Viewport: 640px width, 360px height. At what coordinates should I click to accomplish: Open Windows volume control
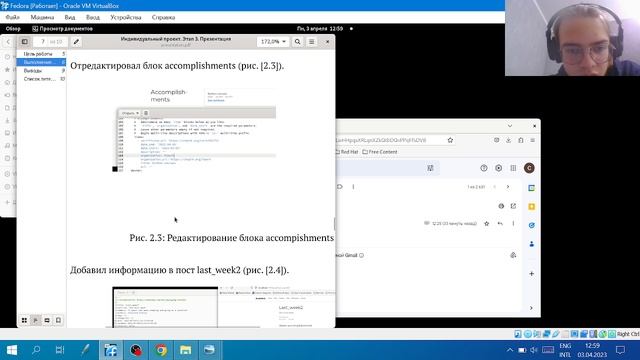[534, 350]
